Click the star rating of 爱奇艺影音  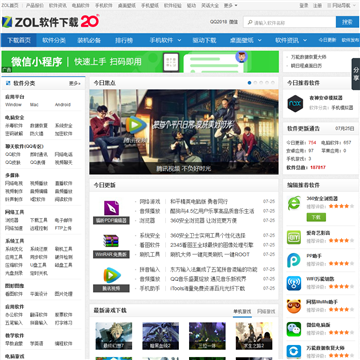(x=341, y=240)
